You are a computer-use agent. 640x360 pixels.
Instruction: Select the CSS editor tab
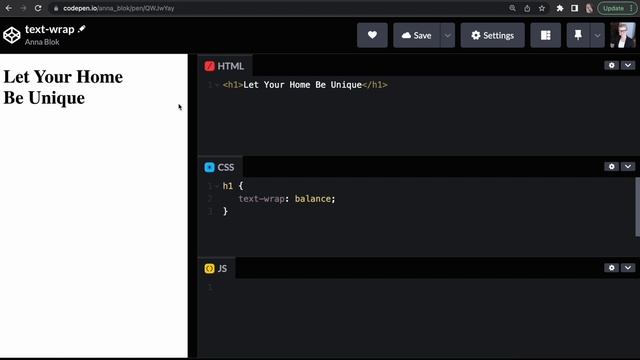click(220, 167)
